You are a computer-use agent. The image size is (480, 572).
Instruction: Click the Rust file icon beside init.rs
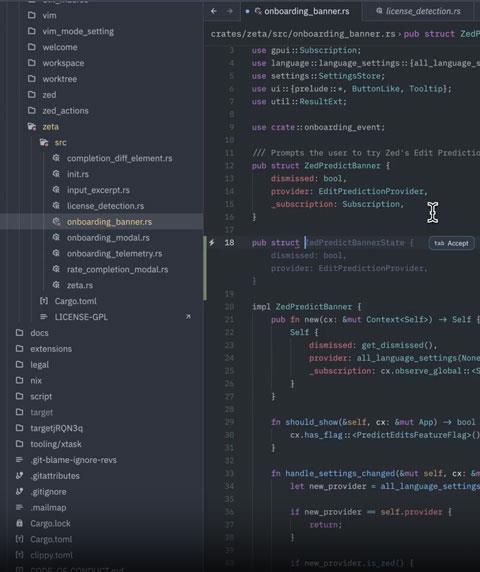(56, 174)
